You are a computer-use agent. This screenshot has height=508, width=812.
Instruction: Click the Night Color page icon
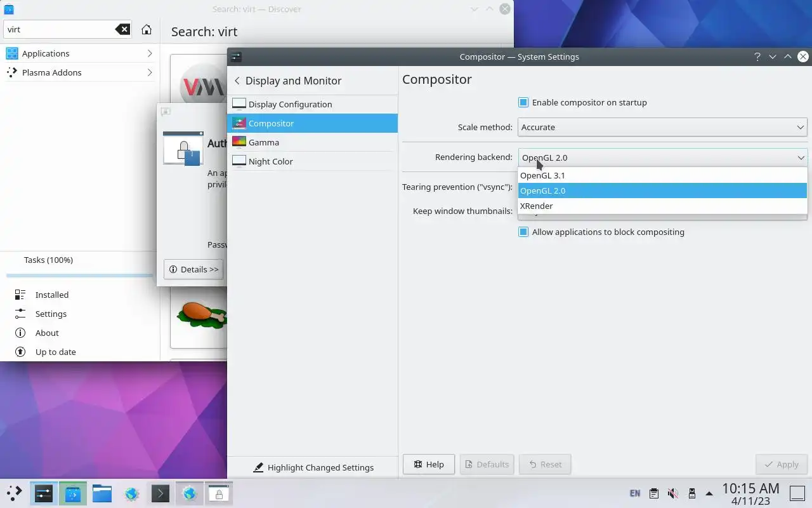click(239, 161)
